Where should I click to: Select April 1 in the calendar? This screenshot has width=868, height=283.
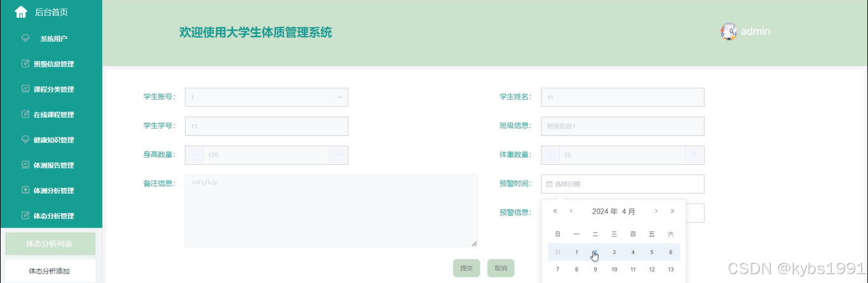pyautogui.click(x=576, y=252)
